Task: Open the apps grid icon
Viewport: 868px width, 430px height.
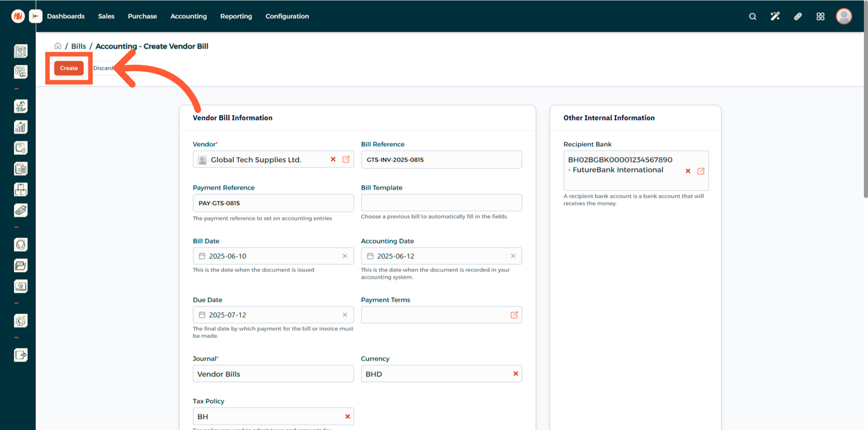Action: click(820, 16)
